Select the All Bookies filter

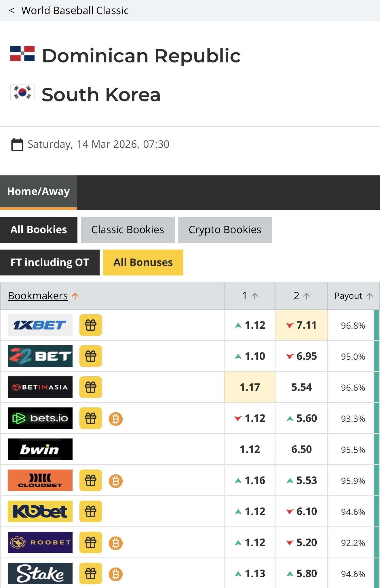(x=39, y=230)
